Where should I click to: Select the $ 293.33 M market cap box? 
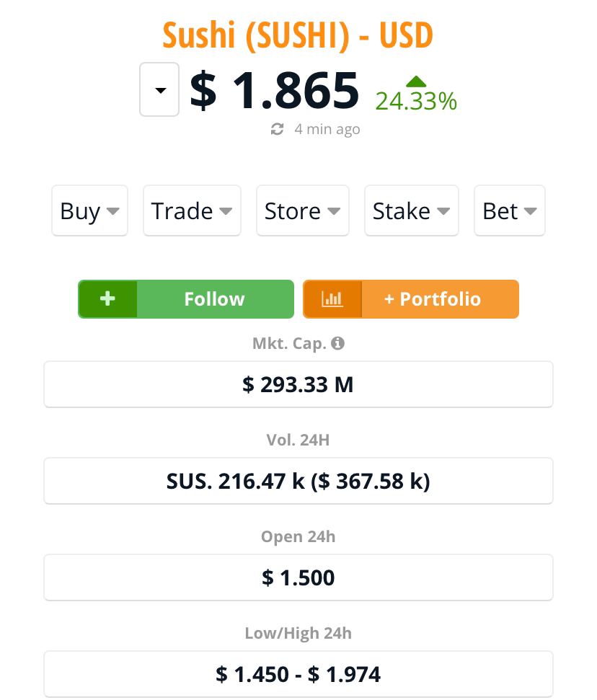pyautogui.click(x=298, y=384)
